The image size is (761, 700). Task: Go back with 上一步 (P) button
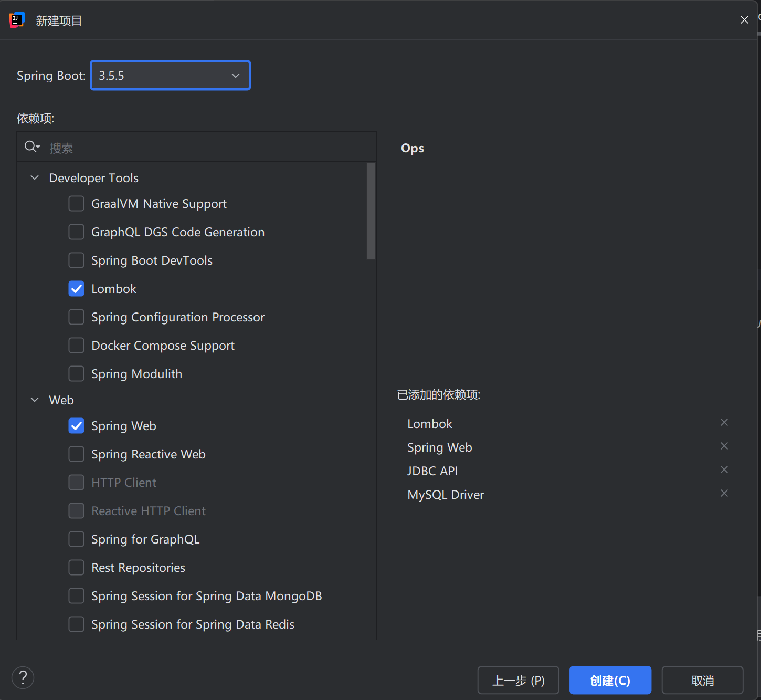click(x=519, y=680)
